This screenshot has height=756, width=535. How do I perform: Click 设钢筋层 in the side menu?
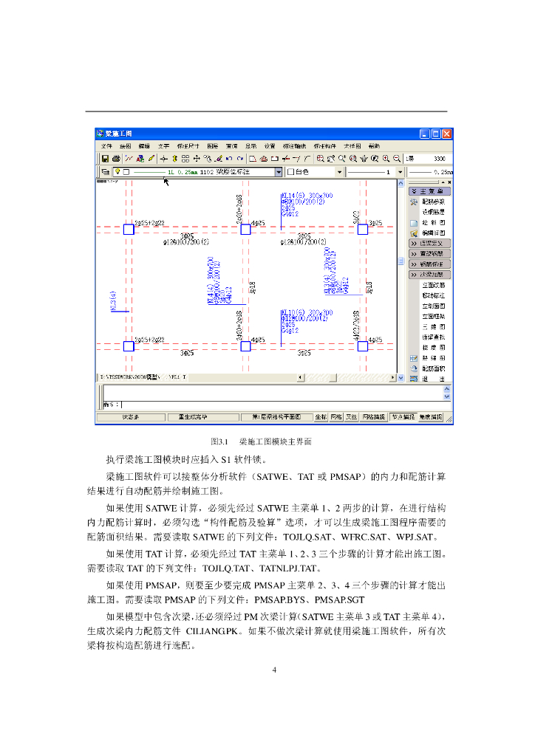(434, 212)
